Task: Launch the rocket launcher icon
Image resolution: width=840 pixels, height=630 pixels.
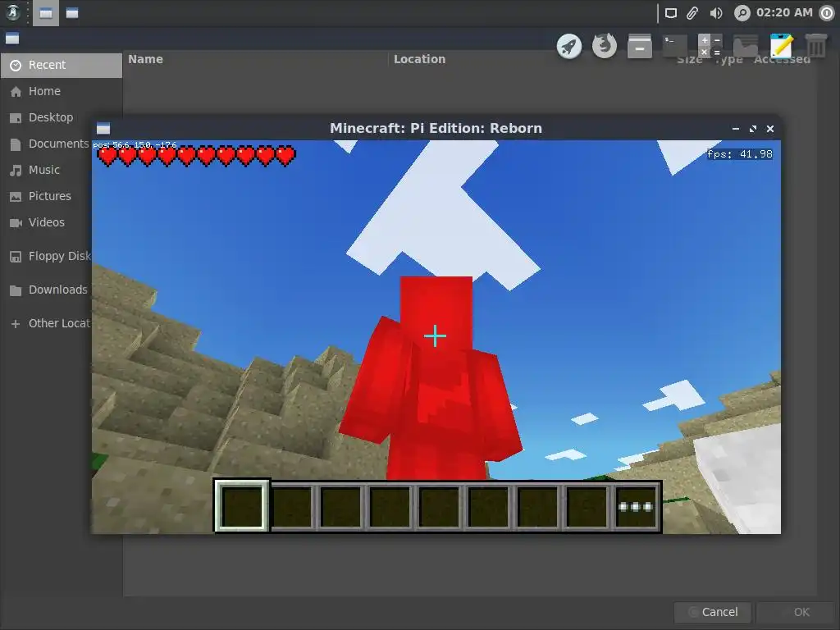Action: point(569,46)
